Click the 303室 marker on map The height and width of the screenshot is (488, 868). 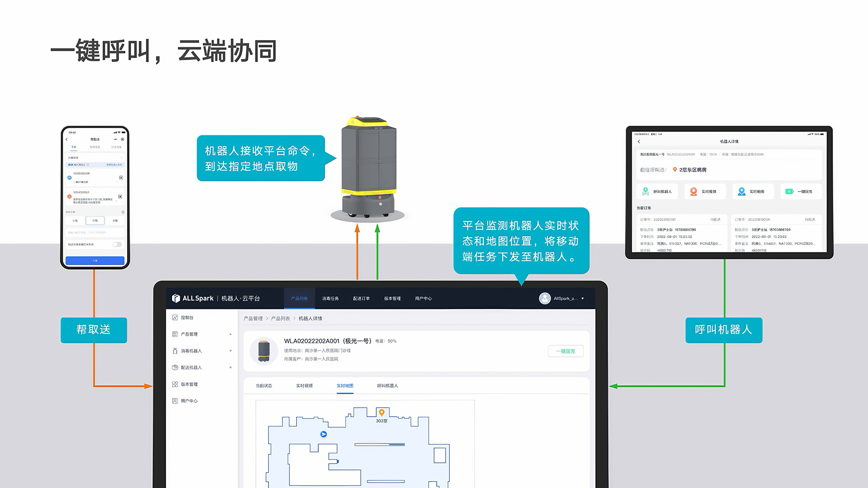coord(382,413)
